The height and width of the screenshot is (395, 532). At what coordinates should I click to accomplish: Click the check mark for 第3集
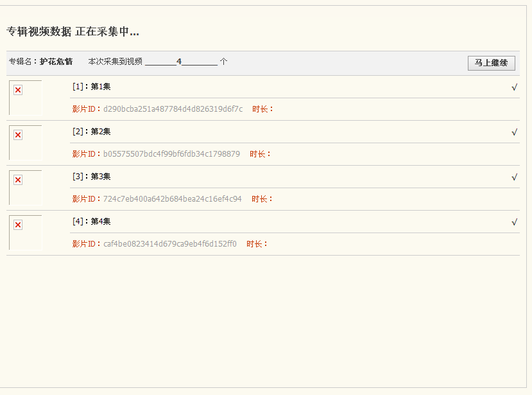point(515,177)
